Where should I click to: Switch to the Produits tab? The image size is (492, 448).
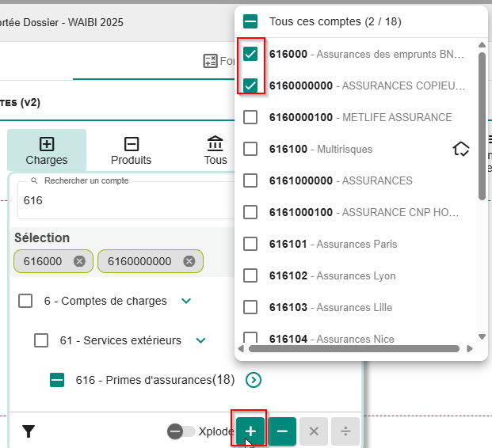click(x=132, y=150)
